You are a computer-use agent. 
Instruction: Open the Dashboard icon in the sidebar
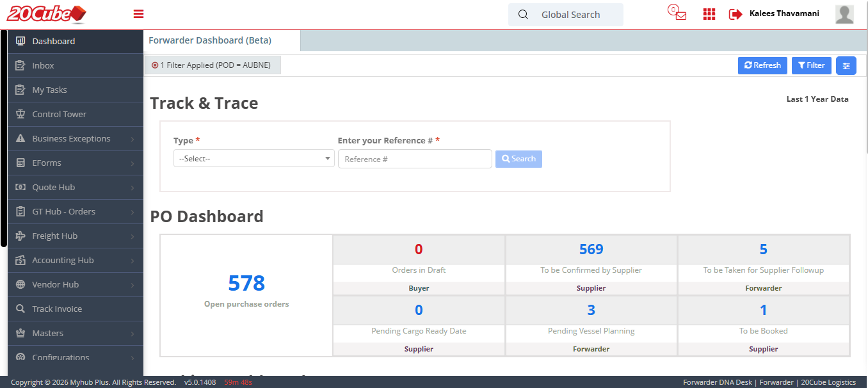point(21,41)
